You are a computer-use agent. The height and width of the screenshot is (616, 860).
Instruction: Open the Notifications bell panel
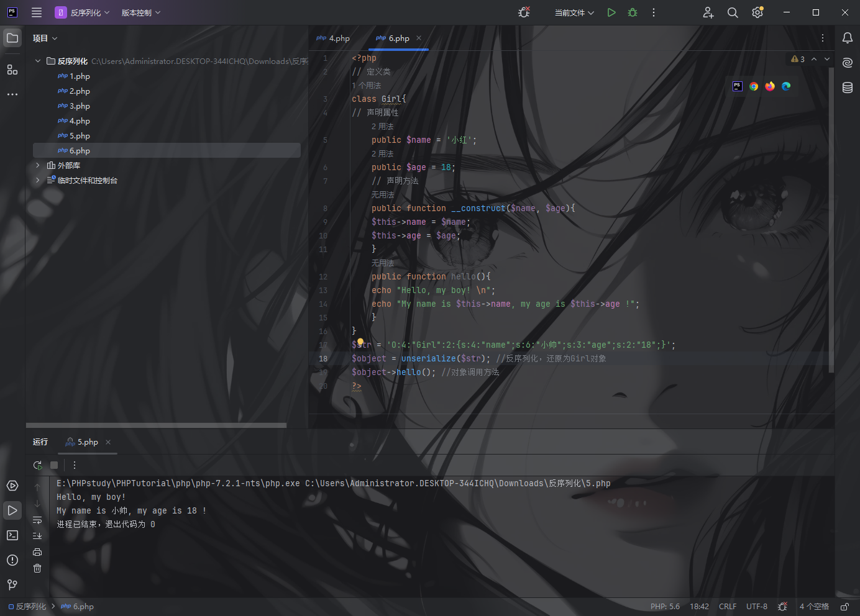click(848, 38)
